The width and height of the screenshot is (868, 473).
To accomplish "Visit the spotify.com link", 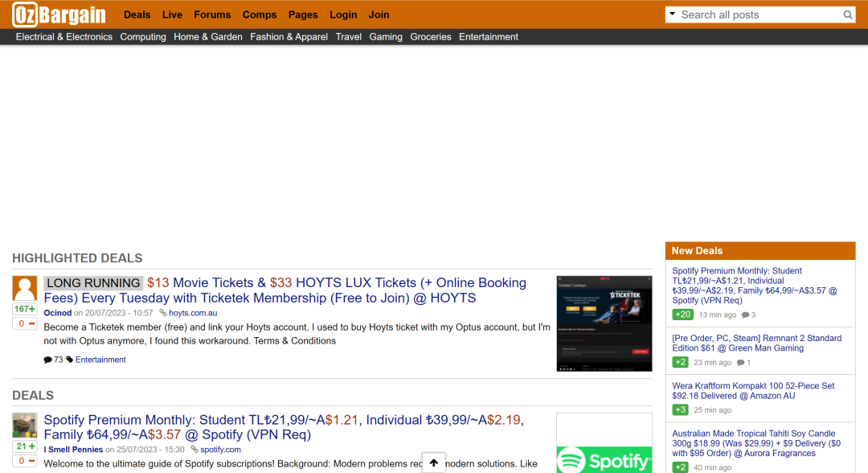I will coord(220,450).
